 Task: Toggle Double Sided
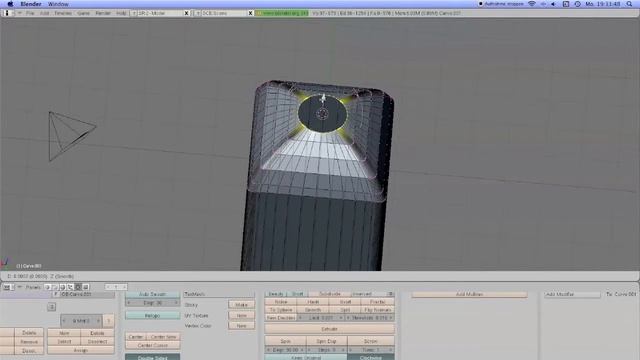pos(152,357)
